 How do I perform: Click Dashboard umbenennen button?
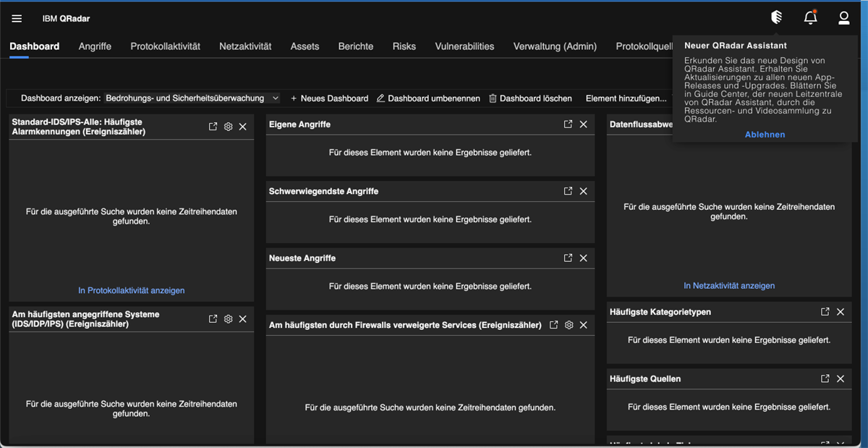pyautogui.click(x=428, y=98)
